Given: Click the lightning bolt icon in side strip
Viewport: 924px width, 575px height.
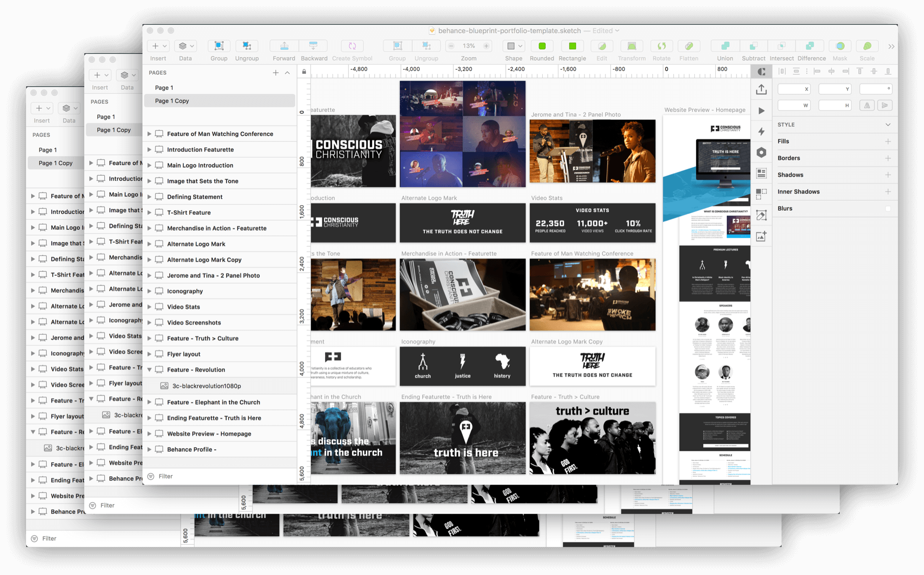Looking at the screenshot, I should (761, 131).
